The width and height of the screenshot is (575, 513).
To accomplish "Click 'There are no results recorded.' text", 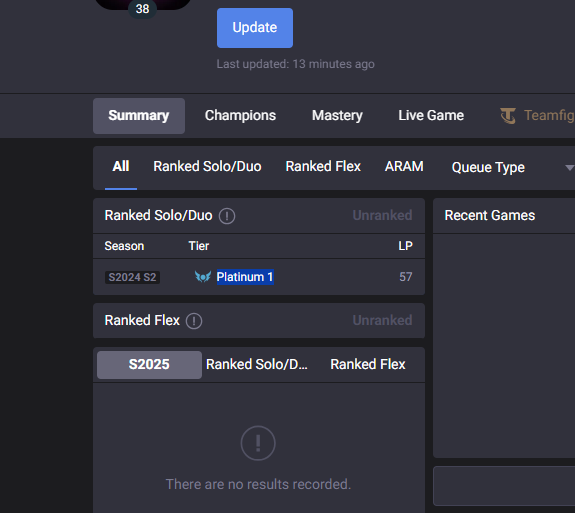I will tap(259, 484).
